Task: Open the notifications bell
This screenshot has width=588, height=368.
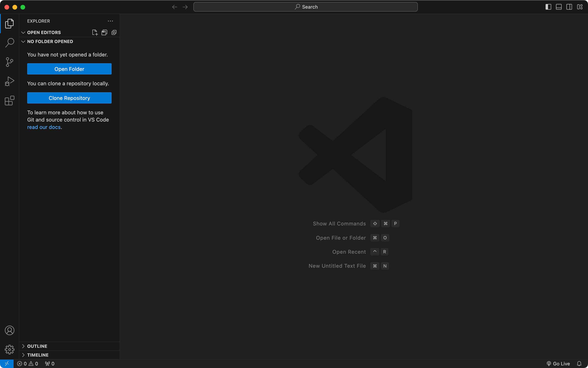Action: click(x=579, y=364)
